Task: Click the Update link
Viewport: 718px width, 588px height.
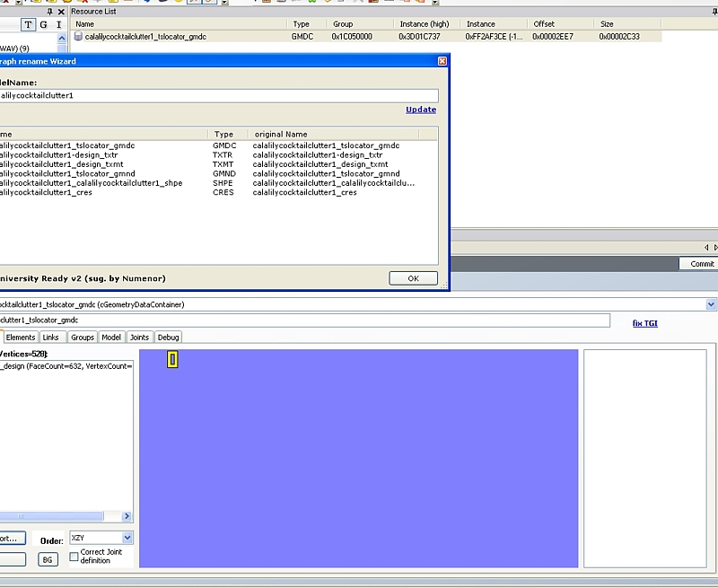Action: point(420,110)
